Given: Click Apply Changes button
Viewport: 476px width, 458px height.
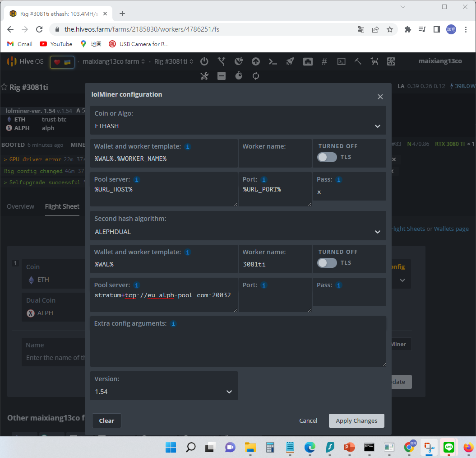Looking at the screenshot, I should point(356,421).
